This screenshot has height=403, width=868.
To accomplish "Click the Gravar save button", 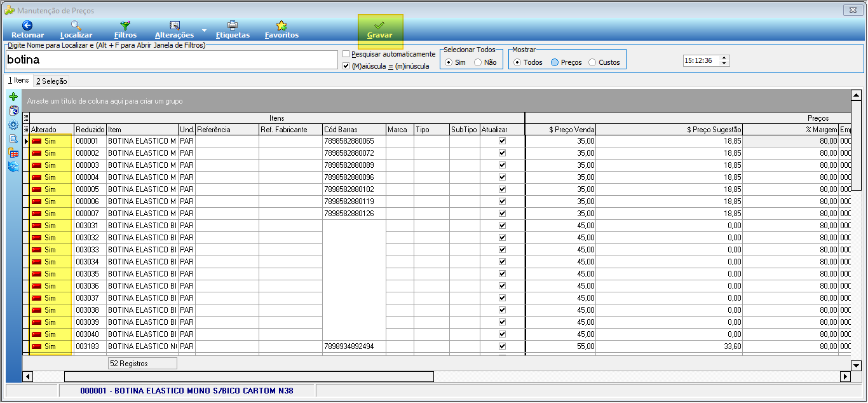I will click(x=380, y=30).
